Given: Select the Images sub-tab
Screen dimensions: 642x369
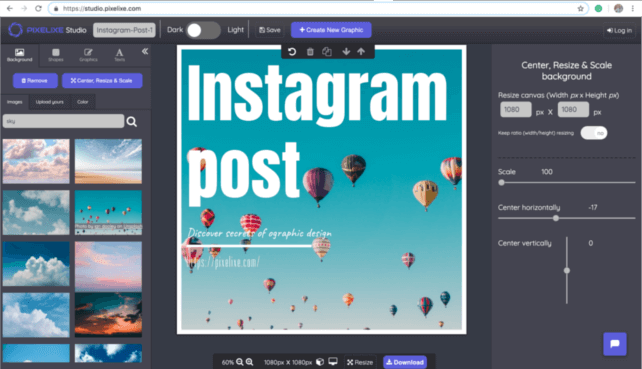Looking at the screenshot, I should [15, 102].
